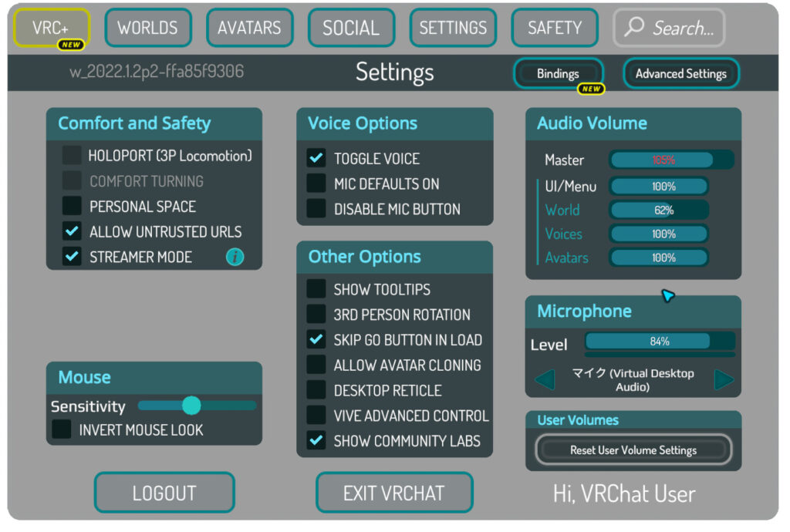The image size is (790, 532).
Task: Check Invert Mouse Look
Action: click(62, 429)
